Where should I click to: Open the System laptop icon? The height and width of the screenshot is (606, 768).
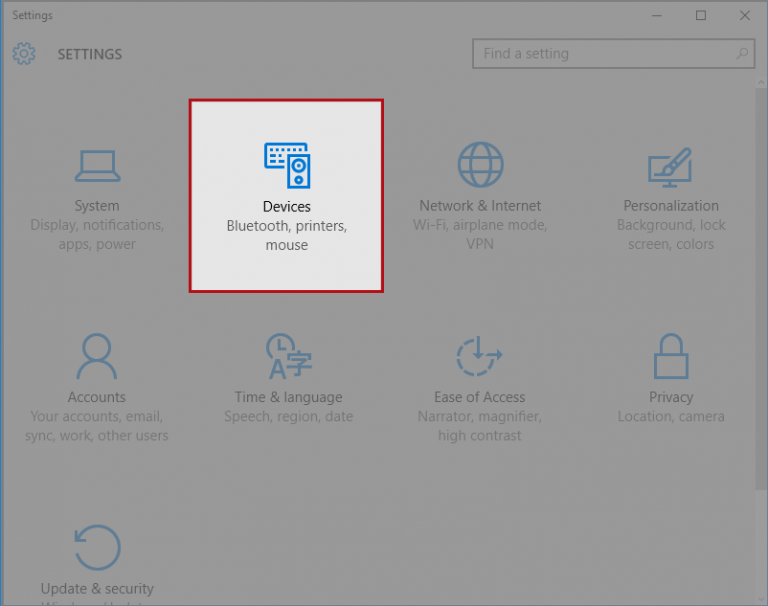[x=97, y=166]
